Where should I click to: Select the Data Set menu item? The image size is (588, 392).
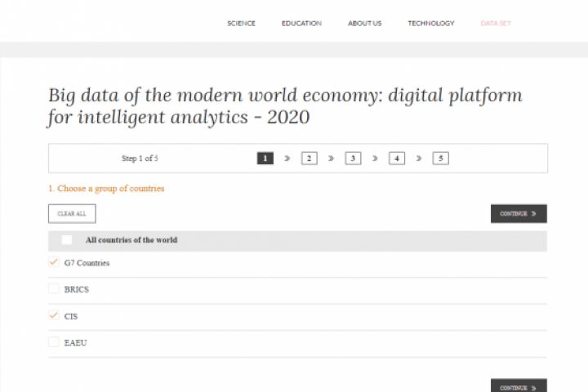click(496, 24)
